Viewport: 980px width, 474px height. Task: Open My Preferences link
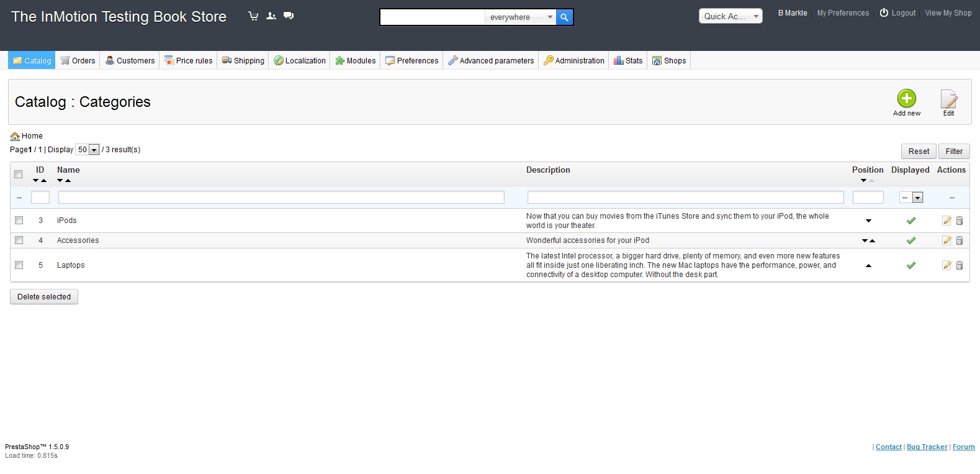click(x=843, y=13)
